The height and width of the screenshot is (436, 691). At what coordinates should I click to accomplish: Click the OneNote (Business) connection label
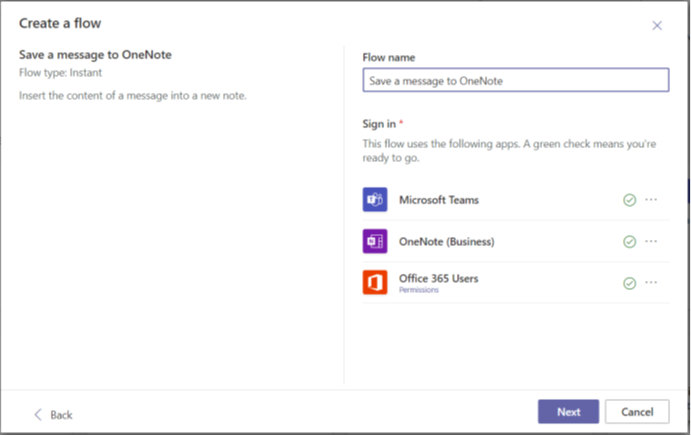[447, 242]
